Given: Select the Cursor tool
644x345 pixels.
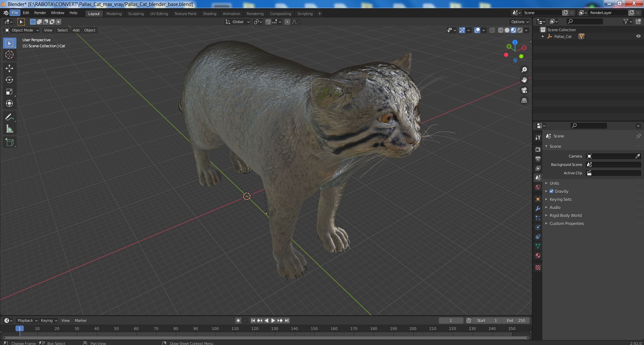Looking at the screenshot, I should point(9,55).
